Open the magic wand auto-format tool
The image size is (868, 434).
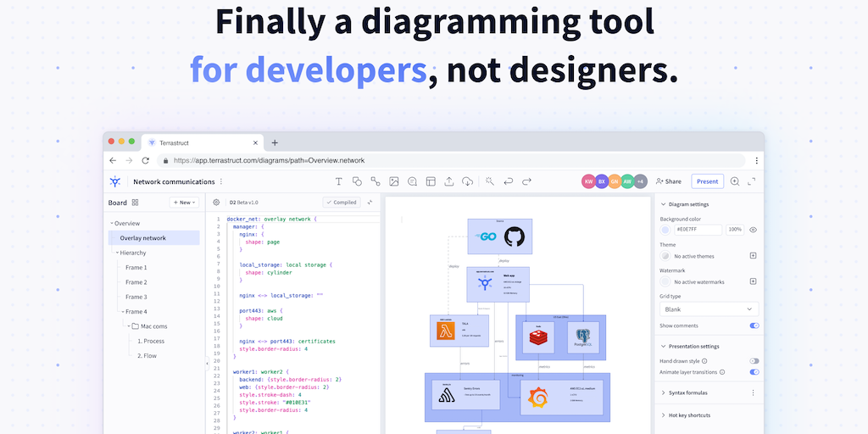(x=489, y=181)
